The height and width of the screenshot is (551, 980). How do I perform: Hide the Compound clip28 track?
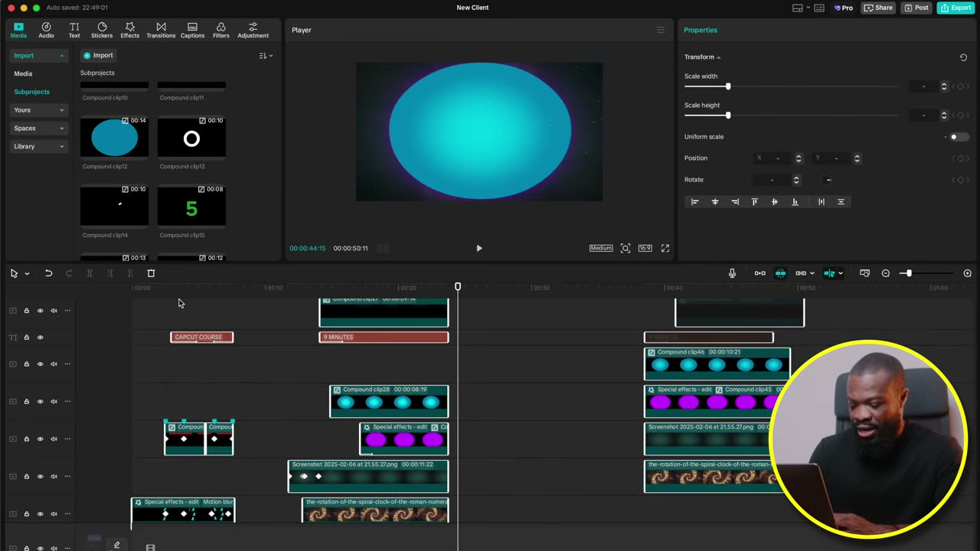click(x=40, y=402)
